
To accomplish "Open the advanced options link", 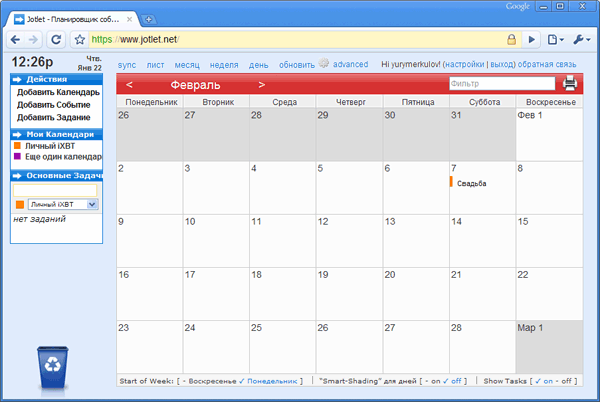I will click(x=351, y=64).
